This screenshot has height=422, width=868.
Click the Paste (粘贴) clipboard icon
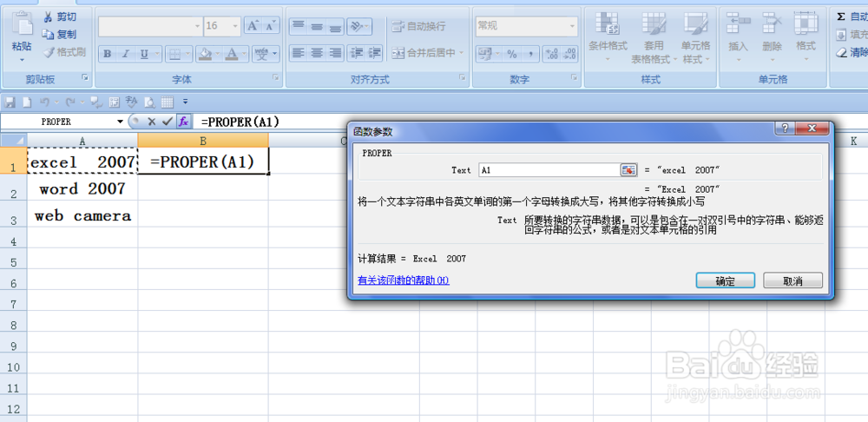23,25
